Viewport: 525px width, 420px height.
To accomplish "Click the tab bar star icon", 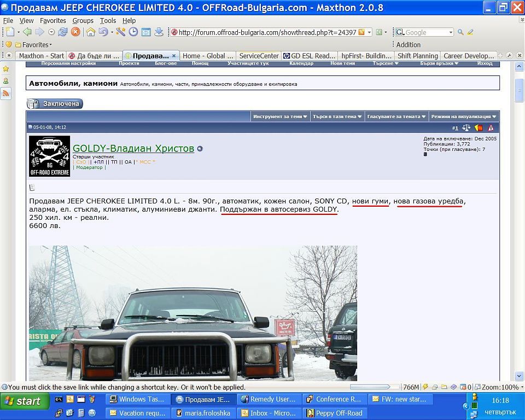I will click(x=9, y=56).
